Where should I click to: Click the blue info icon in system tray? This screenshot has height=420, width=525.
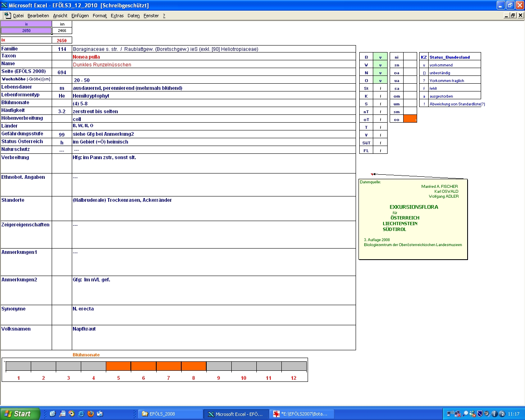(x=495, y=414)
